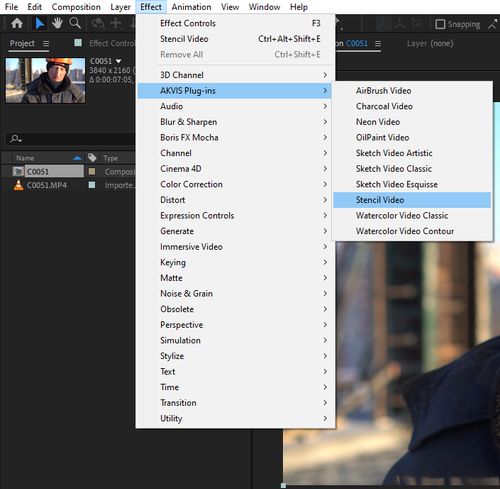The height and width of the screenshot is (489, 500).
Task: Open the Perspective menu entry
Action: coord(235,325)
